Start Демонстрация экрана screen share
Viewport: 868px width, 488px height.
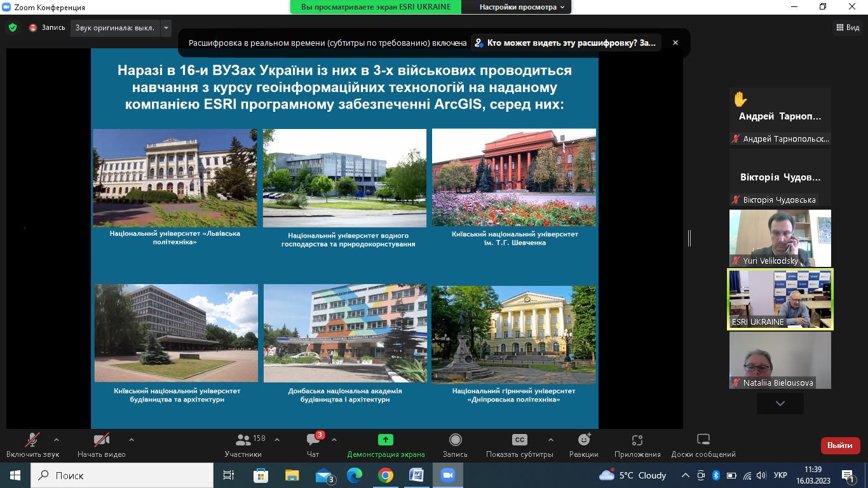(x=386, y=445)
